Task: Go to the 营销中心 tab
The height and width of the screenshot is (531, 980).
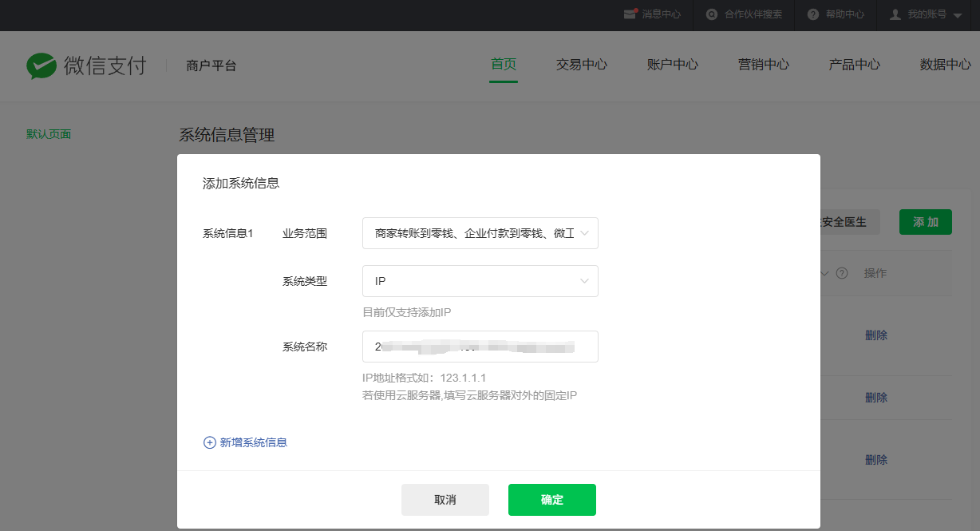Action: point(764,65)
